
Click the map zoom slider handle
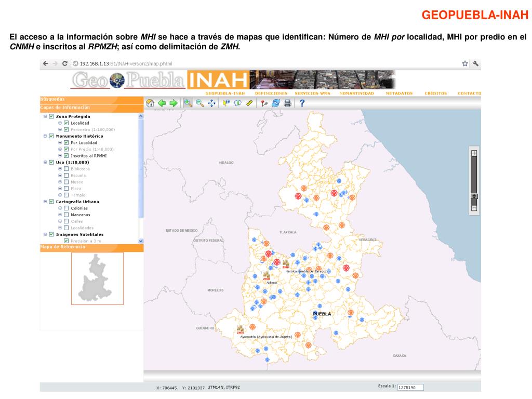tap(474, 196)
